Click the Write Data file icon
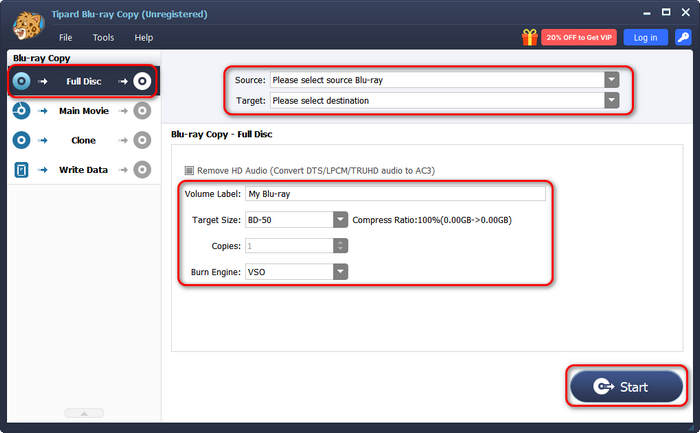The image size is (700, 433). [21, 170]
